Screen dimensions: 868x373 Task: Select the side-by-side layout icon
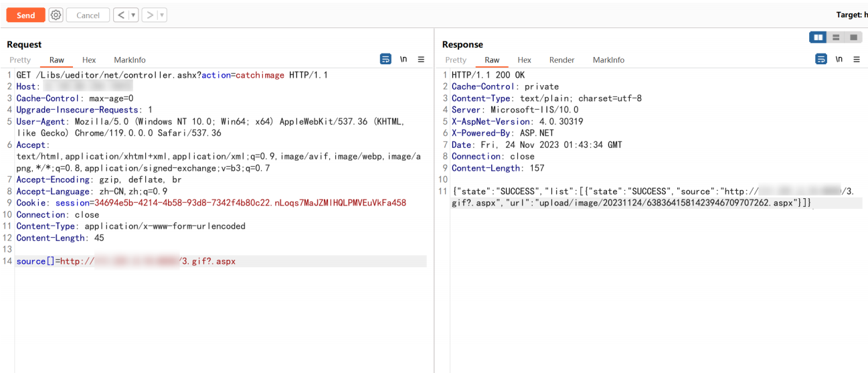pos(818,37)
